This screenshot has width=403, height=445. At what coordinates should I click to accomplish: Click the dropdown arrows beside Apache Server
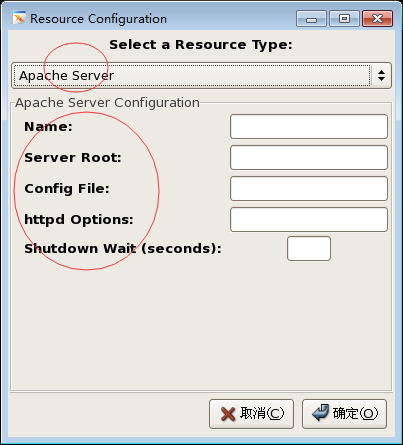click(x=381, y=75)
